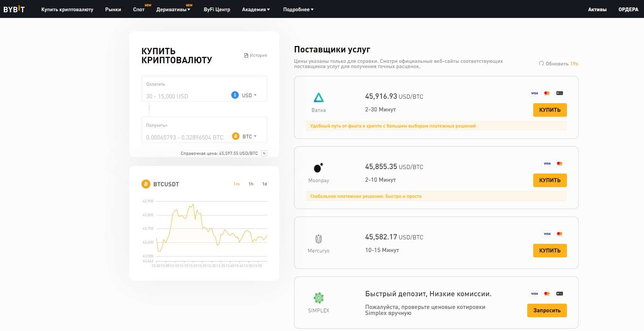Click the Banxa promo banner text

[393, 126]
